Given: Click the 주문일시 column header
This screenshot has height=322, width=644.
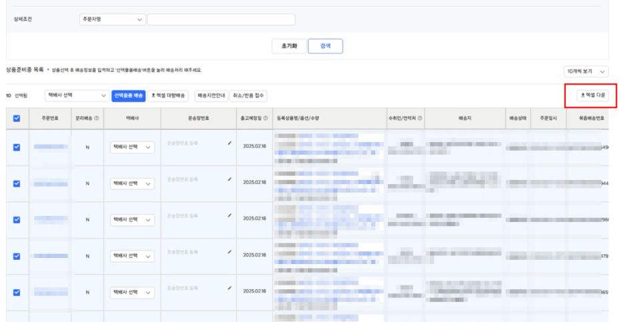Looking at the screenshot, I should pyautogui.click(x=549, y=118).
